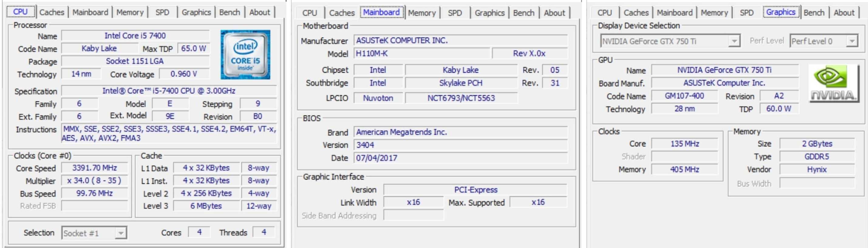Click the Core Speed value '3391.70 MHz'
The height and width of the screenshot is (248, 868).
pyautogui.click(x=95, y=168)
